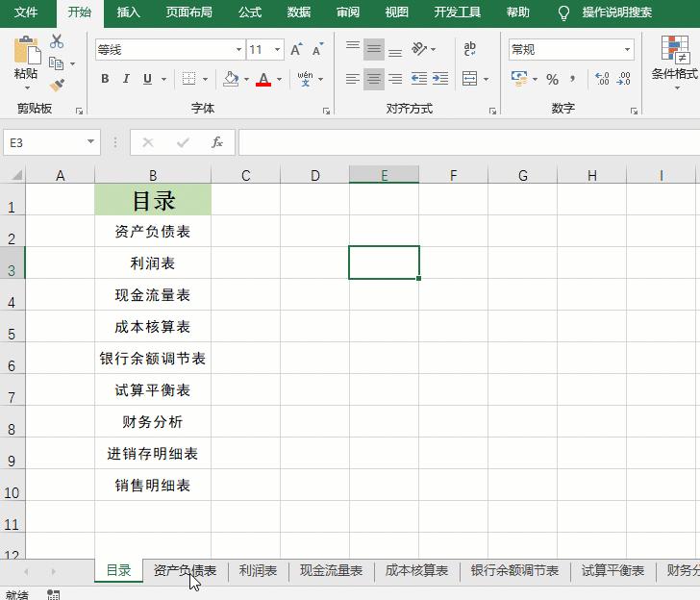Click the Insert Function fx icon
Image resolution: width=700 pixels, height=600 pixels.
[217, 143]
